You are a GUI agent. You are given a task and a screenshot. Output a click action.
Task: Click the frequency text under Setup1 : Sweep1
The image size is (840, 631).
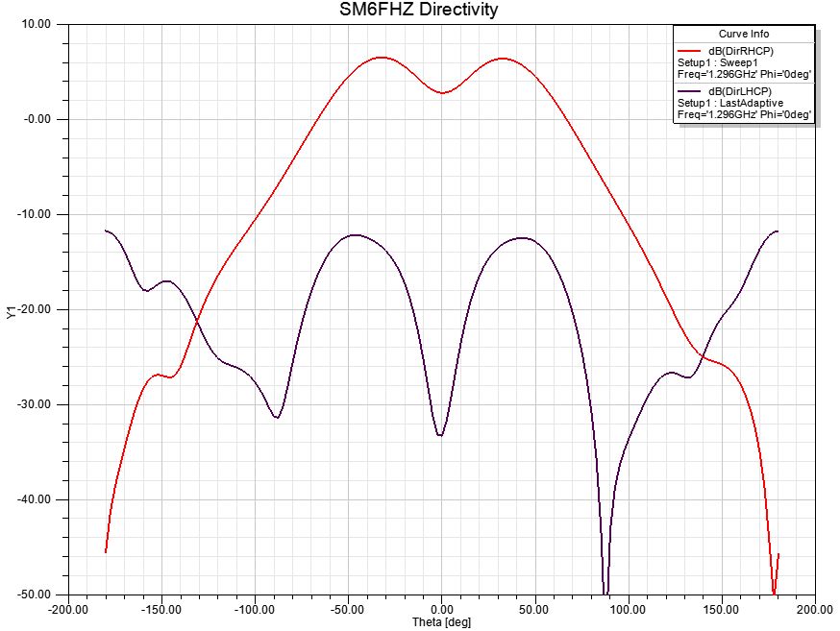[745, 74]
